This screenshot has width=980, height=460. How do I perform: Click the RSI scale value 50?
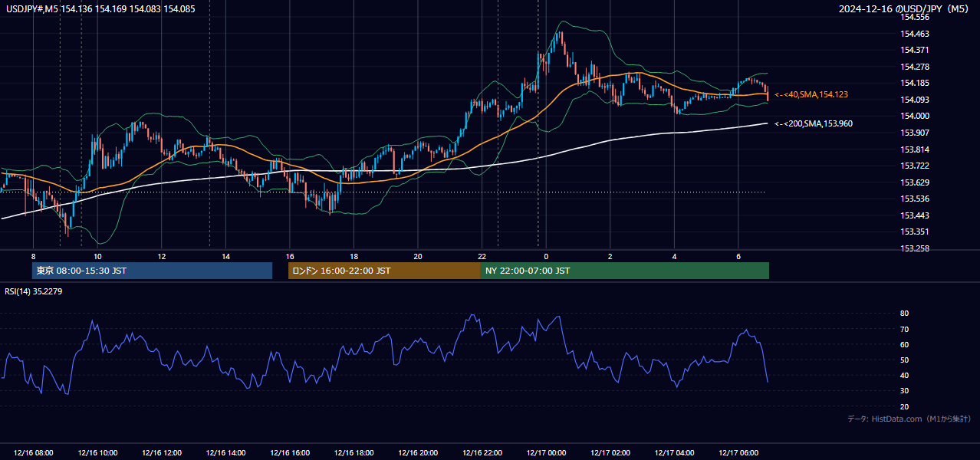[904, 360]
